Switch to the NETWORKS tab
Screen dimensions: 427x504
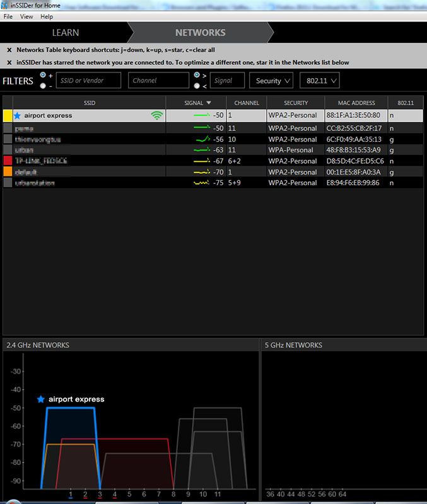200,33
